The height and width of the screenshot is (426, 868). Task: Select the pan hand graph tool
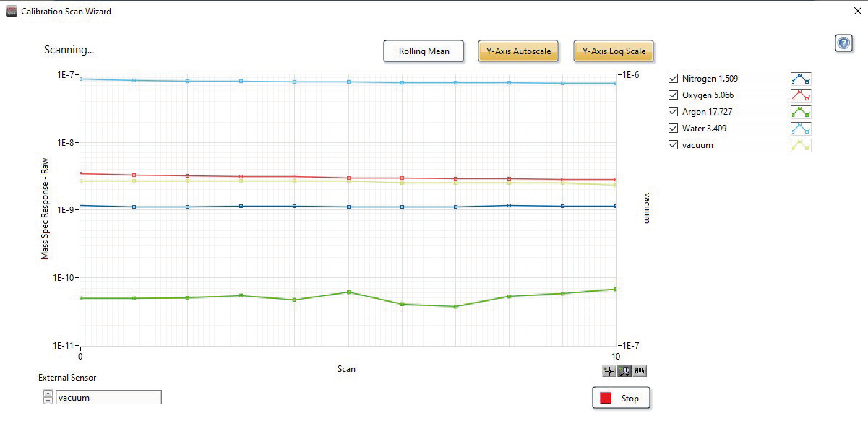tap(640, 371)
